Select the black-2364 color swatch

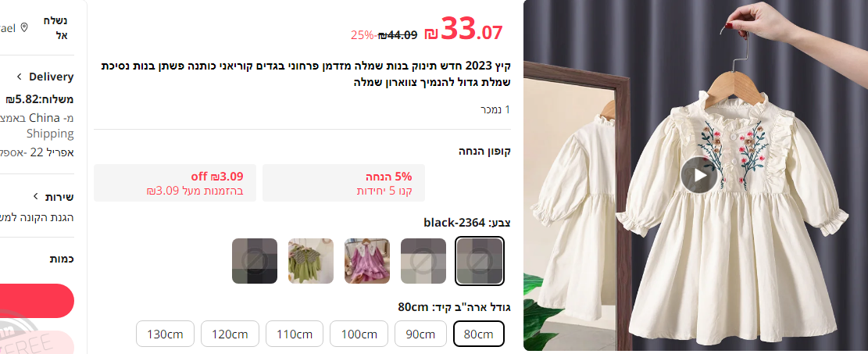[480, 260]
